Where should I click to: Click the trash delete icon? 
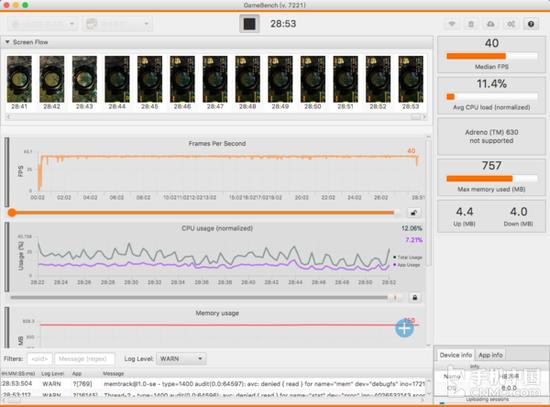(x=471, y=24)
